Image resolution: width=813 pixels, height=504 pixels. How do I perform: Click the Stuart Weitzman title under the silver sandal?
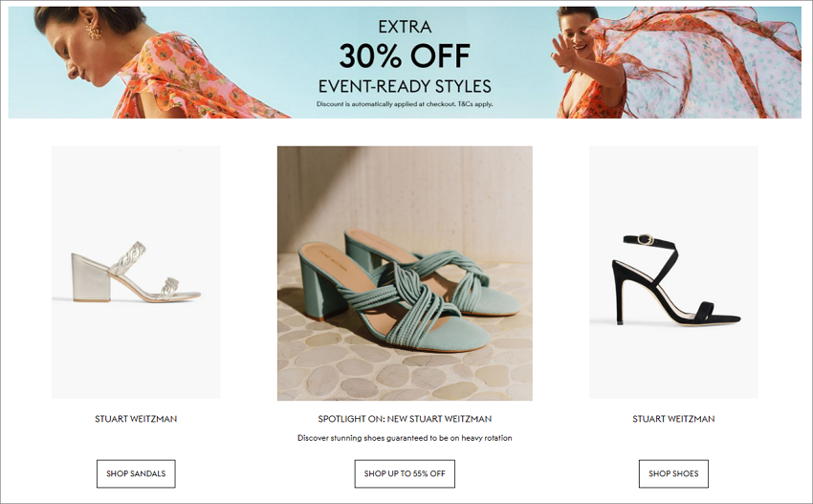point(136,419)
